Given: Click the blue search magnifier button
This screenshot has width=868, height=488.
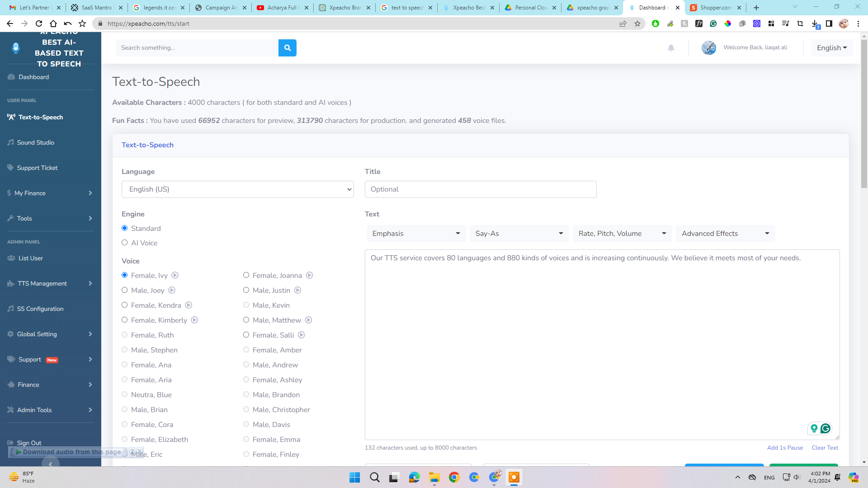Looking at the screenshot, I should (x=287, y=48).
